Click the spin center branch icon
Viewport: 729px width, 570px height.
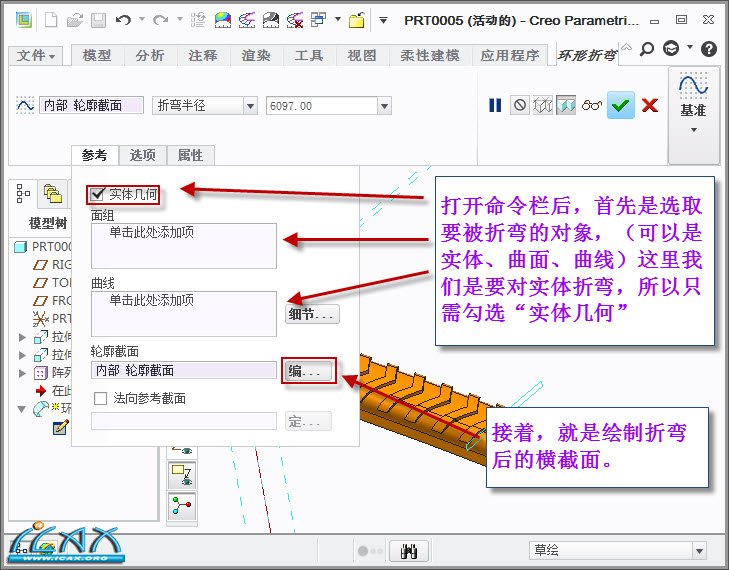tap(182, 507)
